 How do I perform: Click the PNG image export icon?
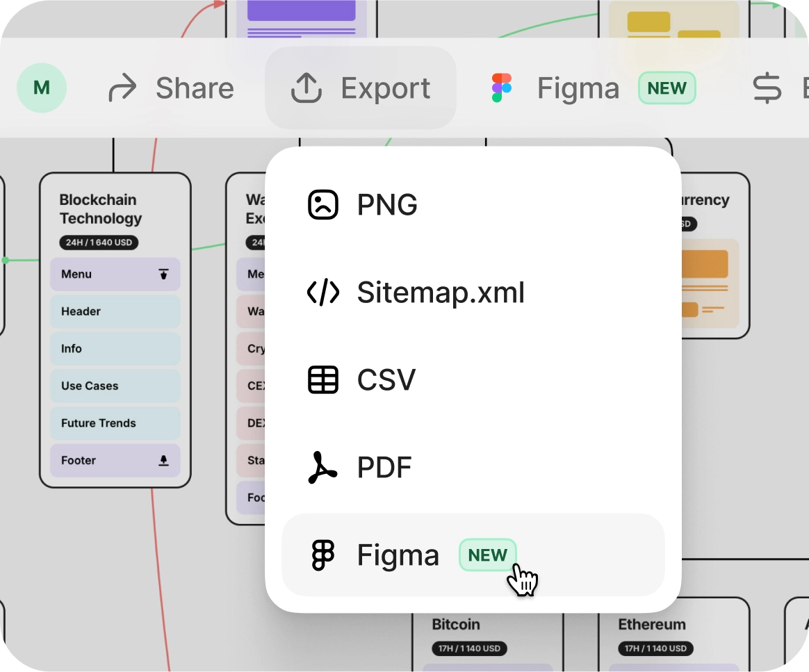tap(322, 204)
